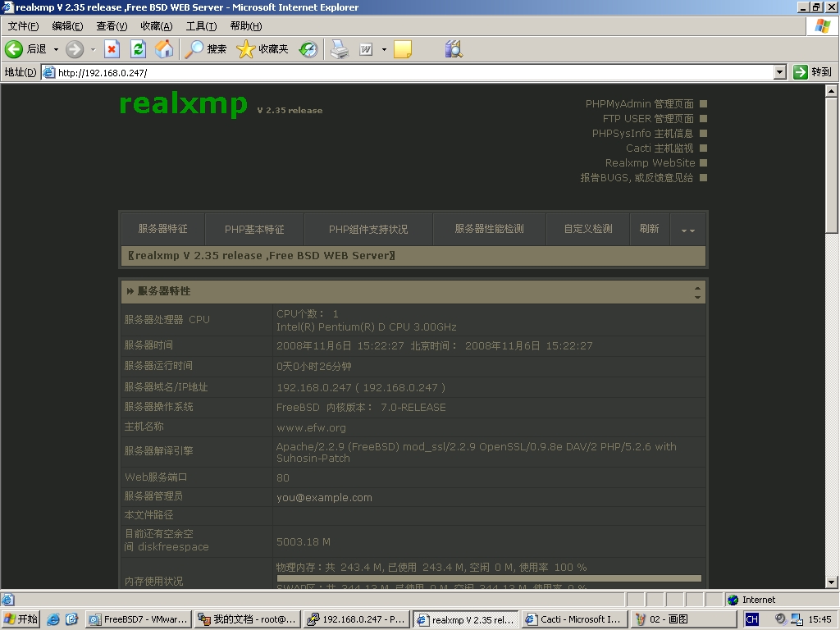Collapse the 服务器特性 section arrows

[697, 292]
